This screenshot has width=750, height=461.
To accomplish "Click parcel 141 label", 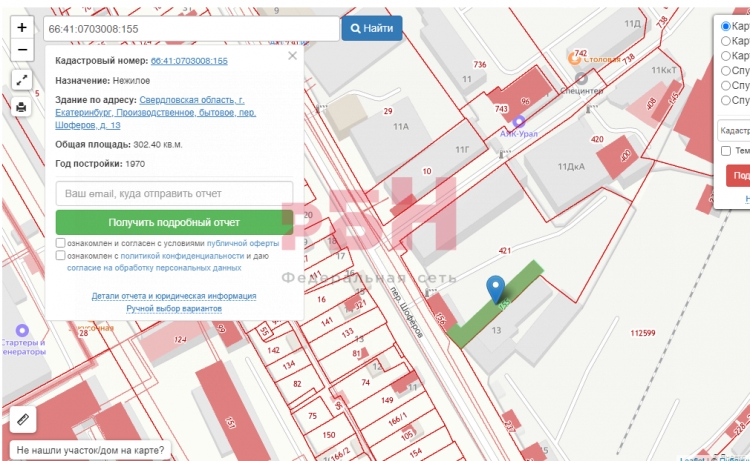I will click(327, 322).
